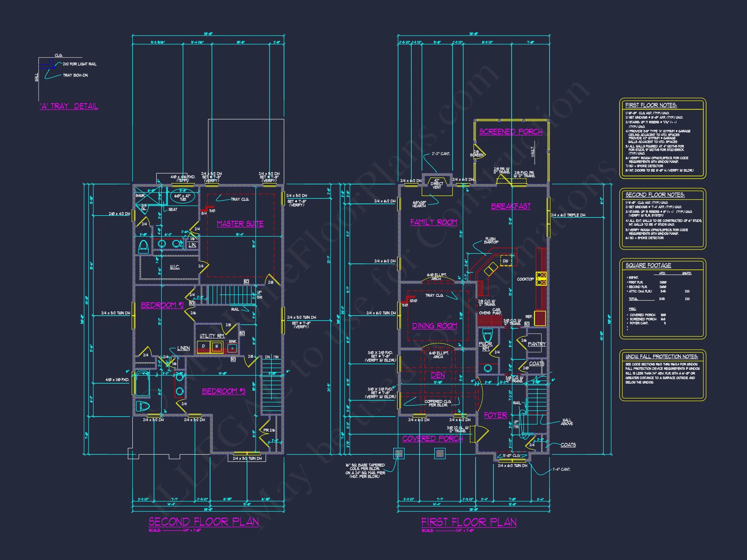Select the 60x42 tub symbol in master bath

coord(183,197)
